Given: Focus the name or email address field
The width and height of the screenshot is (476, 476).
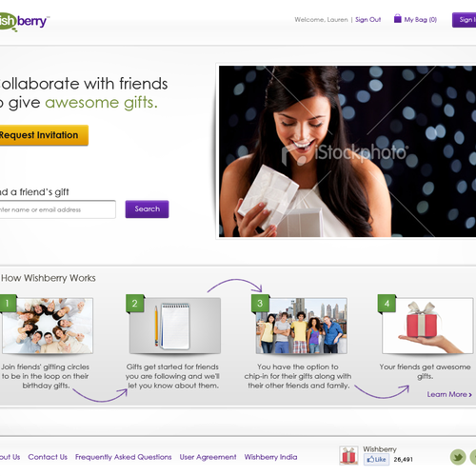Looking at the screenshot, I should 57,209.
